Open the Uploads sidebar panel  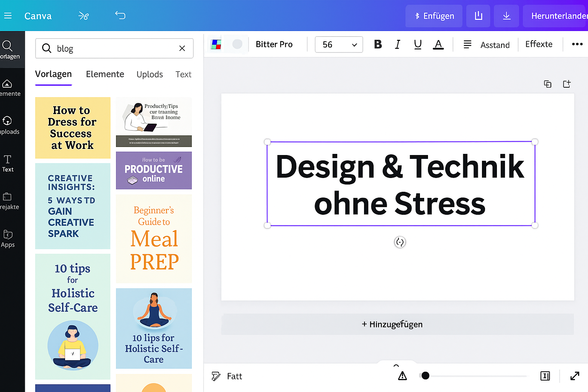coord(9,125)
